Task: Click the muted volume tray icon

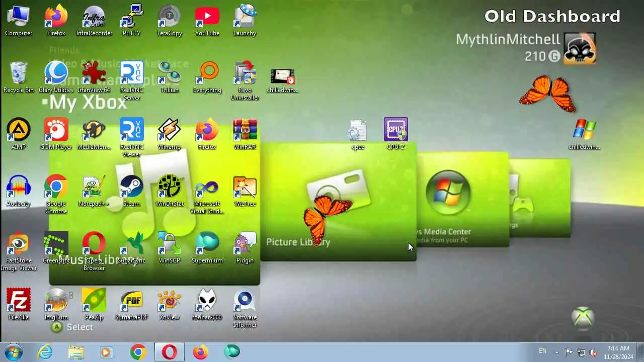Action: [594, 352]
